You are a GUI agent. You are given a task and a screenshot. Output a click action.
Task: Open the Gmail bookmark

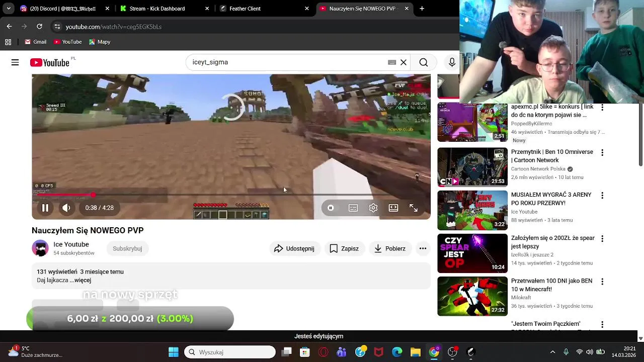pyautogui.click(x=35, y=42)
